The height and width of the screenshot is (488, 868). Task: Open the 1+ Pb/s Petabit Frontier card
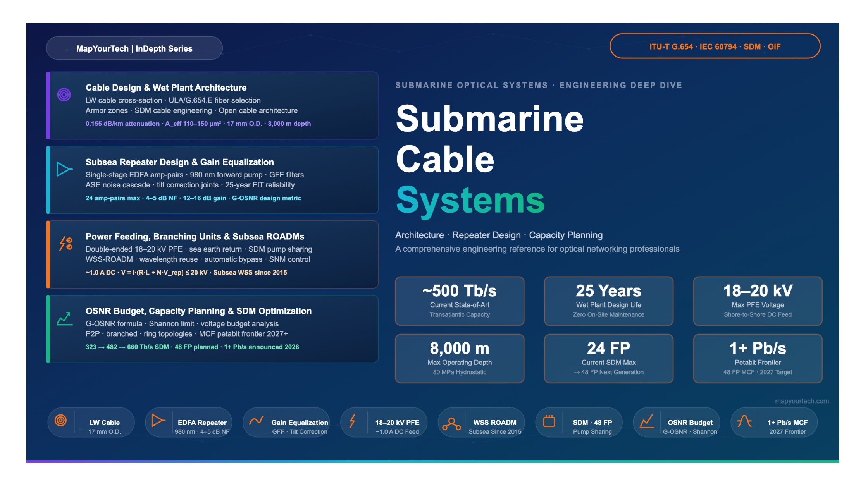point(758,358)
